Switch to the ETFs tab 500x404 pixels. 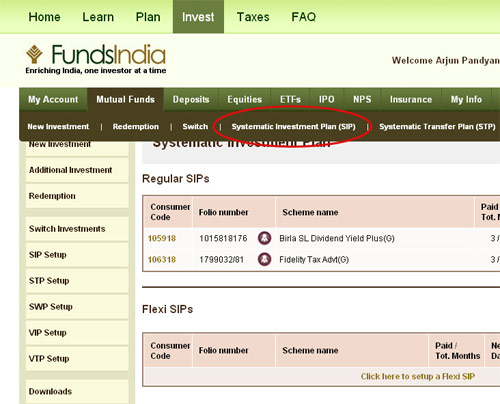[290, 99]
